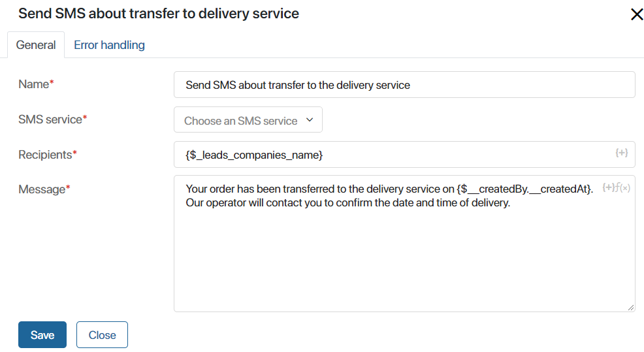Click the {$_leads_companies_name} variable in Recipients

coord(254,155)
